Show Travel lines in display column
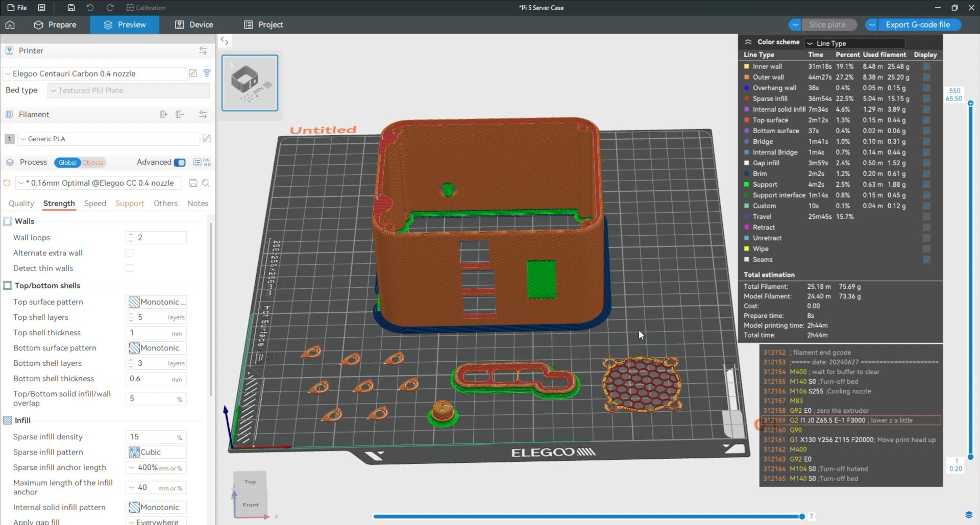The width and height of the screenshot is (980, 525). coord(926,217)
